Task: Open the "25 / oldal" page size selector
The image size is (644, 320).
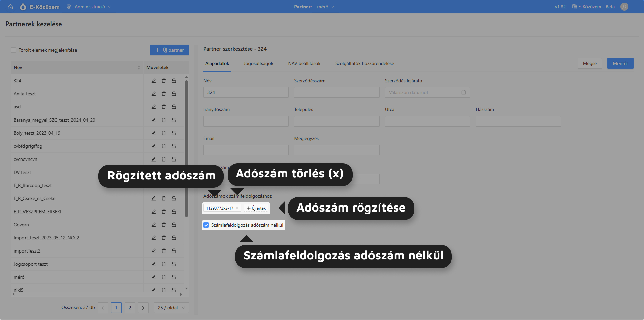Action: [171, 307]
